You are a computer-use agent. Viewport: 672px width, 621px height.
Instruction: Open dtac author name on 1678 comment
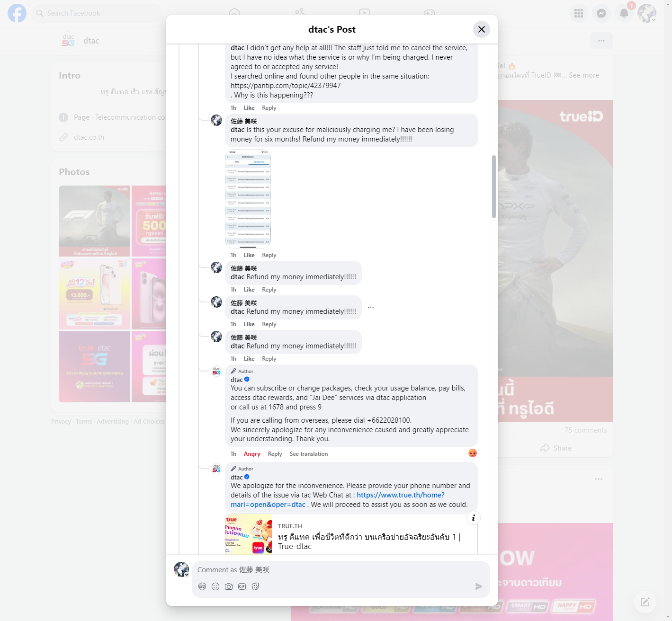237,380
